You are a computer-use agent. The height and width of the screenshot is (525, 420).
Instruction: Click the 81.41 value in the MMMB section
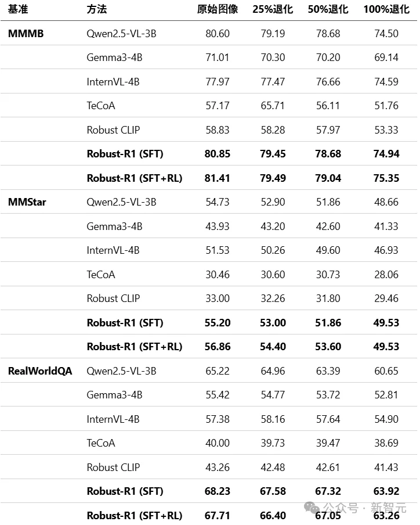[x=218, y=178]
